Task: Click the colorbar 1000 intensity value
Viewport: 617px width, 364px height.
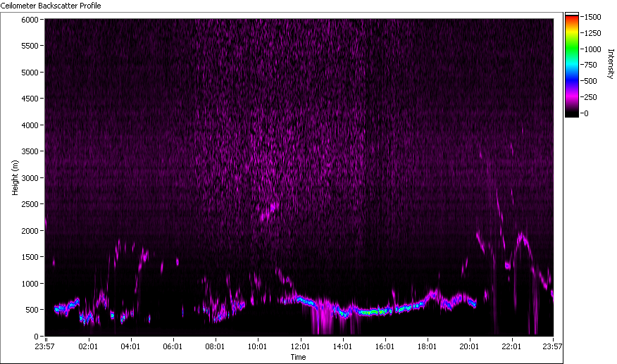Action: (x=592, y=49)
